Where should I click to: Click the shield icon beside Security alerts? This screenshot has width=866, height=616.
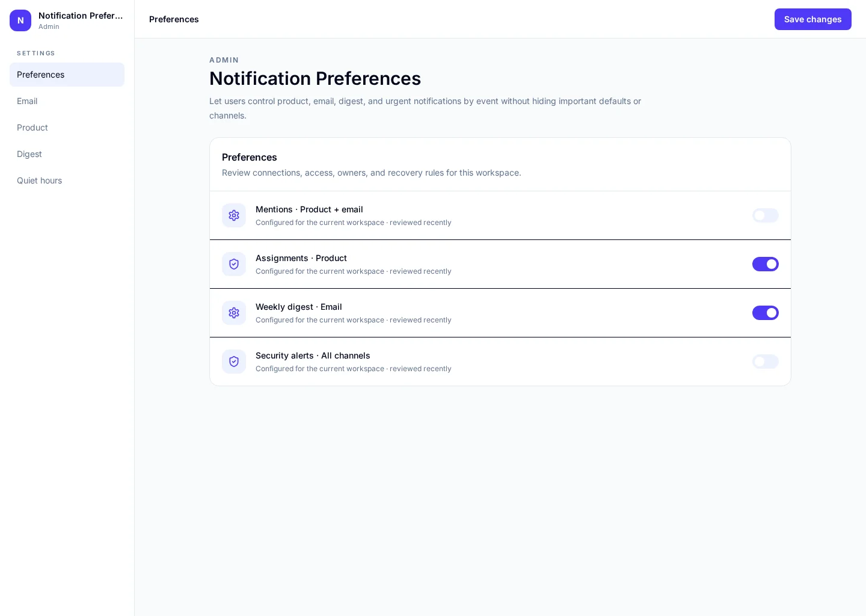click(234, 362)
